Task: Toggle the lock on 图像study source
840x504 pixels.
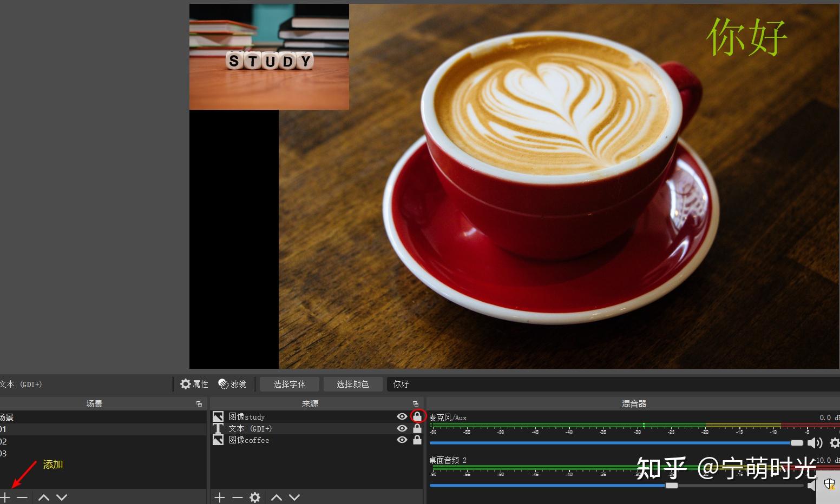Action: point(417,416)
